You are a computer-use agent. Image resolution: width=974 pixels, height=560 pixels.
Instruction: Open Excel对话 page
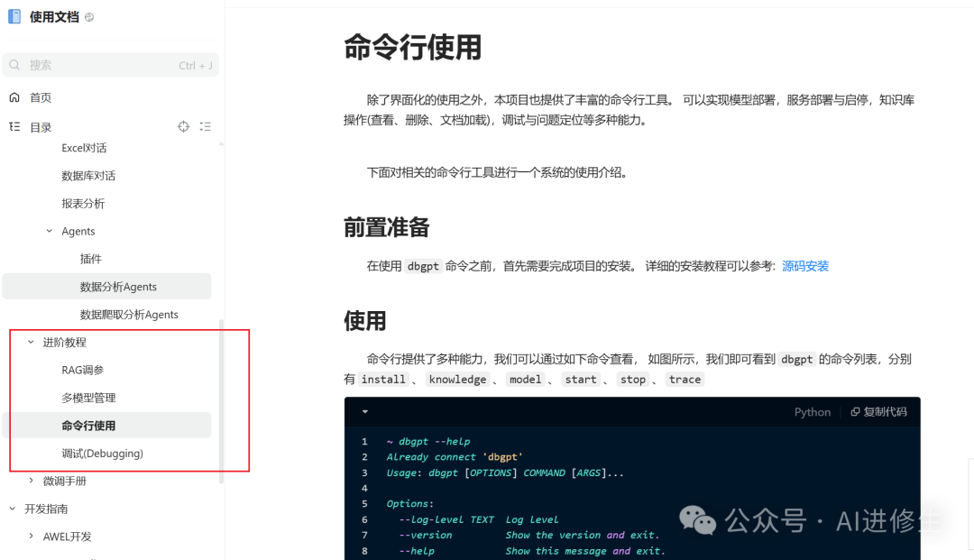84,148
